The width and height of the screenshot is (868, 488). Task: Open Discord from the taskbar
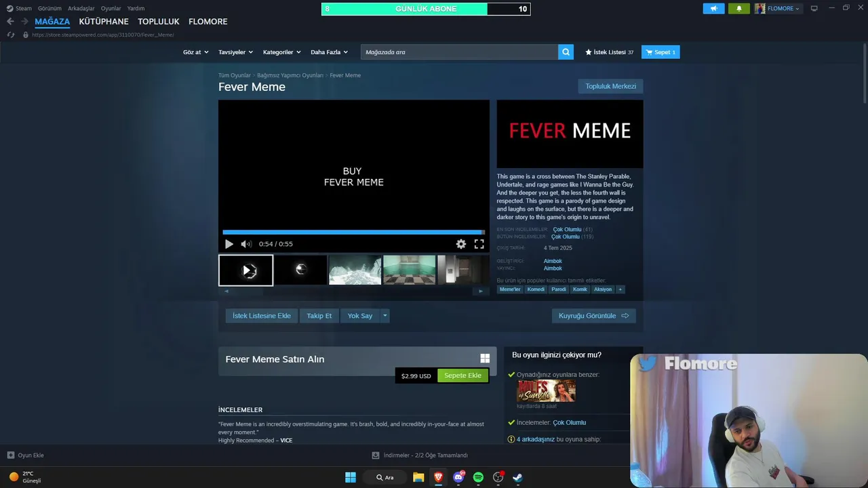point(458,477)
